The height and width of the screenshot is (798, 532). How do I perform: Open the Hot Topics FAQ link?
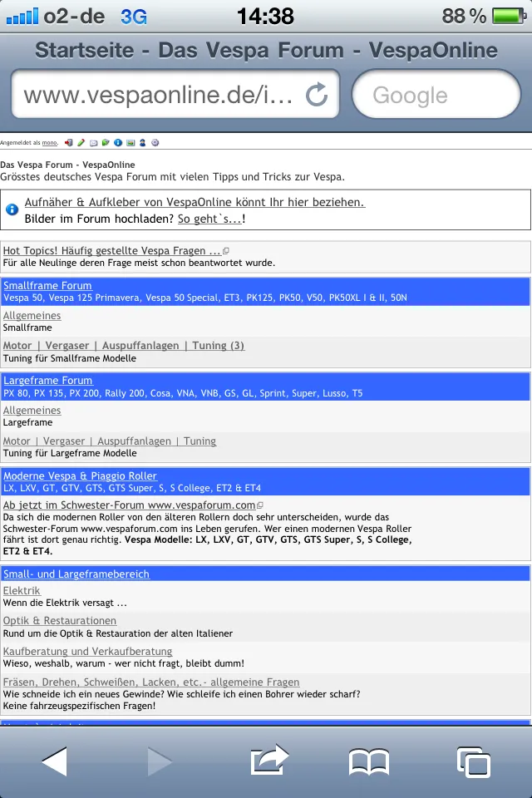tap(111, 250)
